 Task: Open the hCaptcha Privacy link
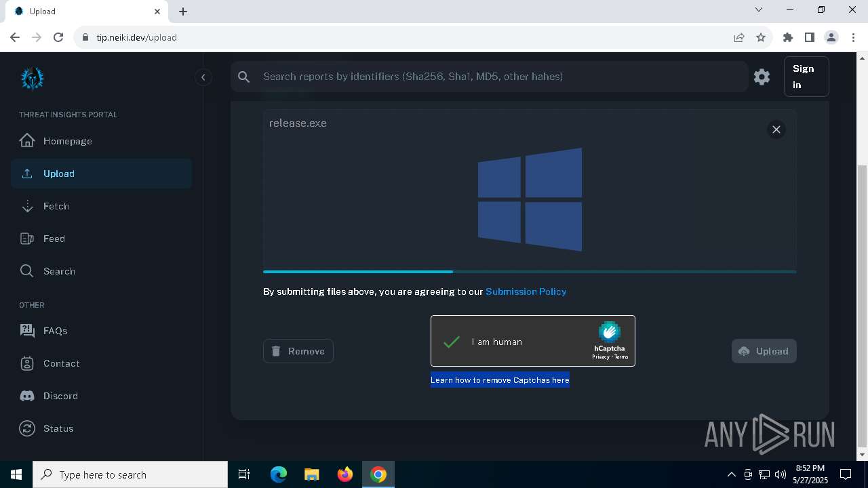point(600,357)
